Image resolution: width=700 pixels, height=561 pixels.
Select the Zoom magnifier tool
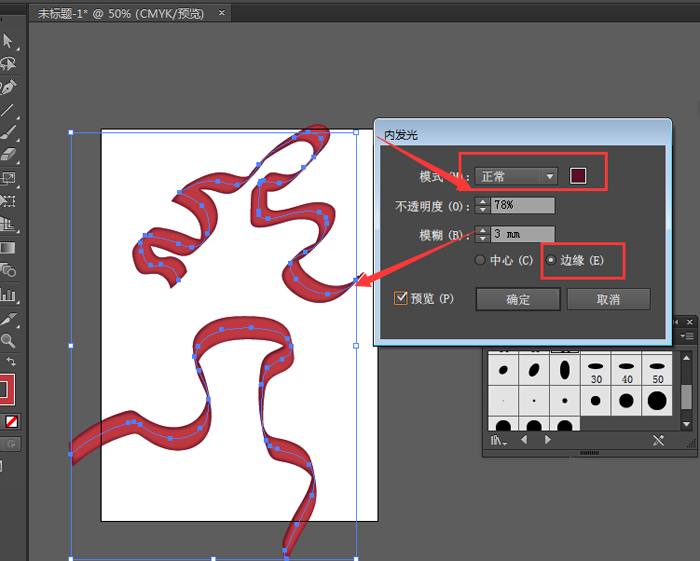coord(8,341)
